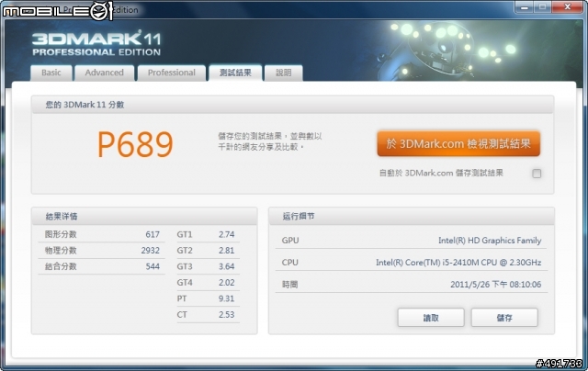This screenshot has width=588, height=371.
Task: Minimize the 3DMark 11 window
Action: (x=524, y=7)
